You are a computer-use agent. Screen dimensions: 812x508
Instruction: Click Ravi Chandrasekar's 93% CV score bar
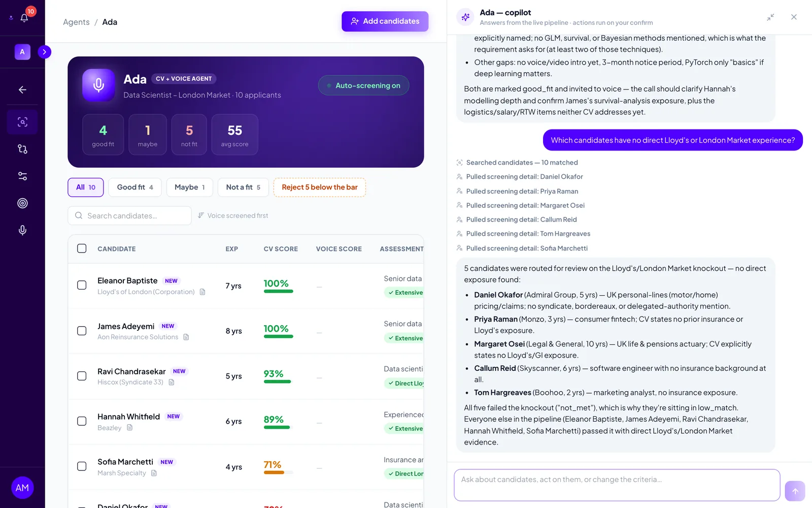coord(279,382)
